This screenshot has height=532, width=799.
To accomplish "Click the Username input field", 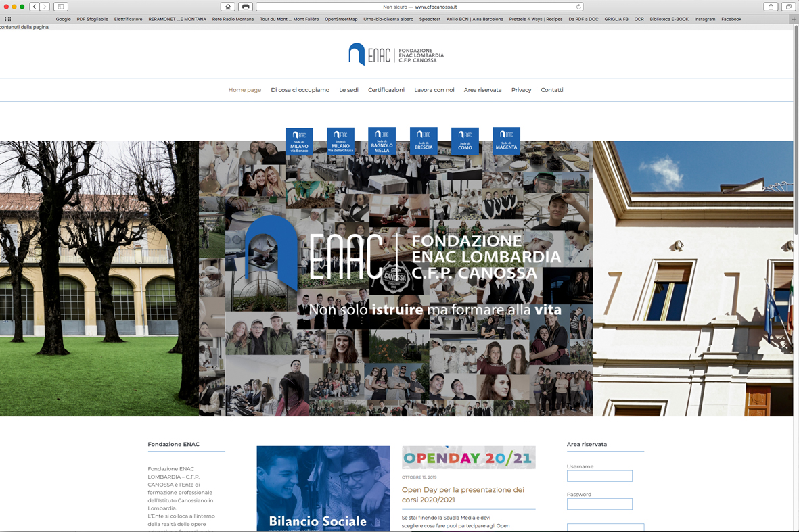I will point(599,476).
